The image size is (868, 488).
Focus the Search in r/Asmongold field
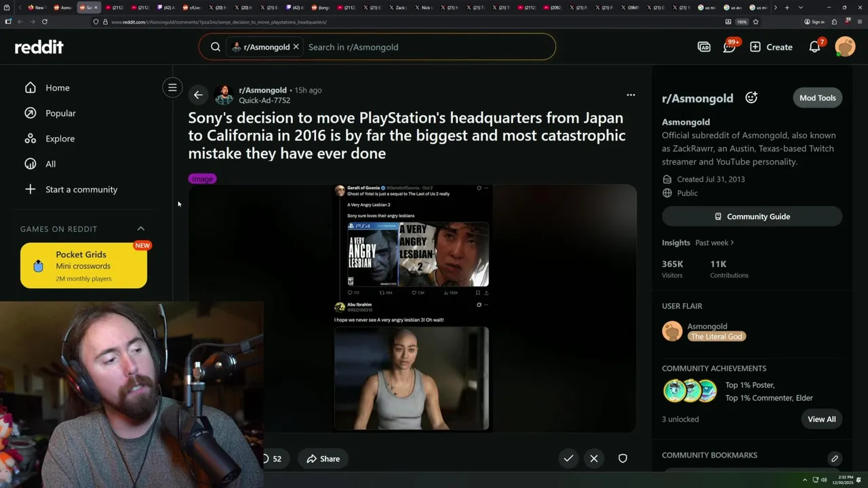tap(427, 47)
